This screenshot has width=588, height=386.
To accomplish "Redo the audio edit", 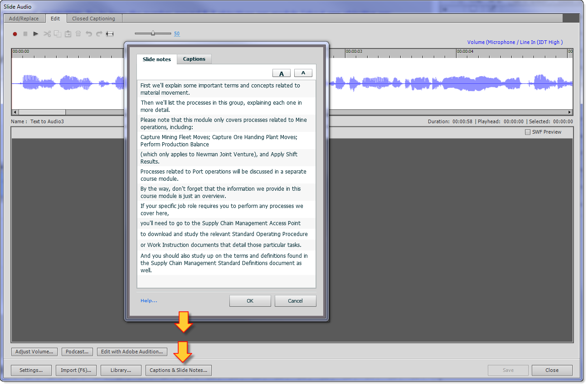I will [99, 34].
